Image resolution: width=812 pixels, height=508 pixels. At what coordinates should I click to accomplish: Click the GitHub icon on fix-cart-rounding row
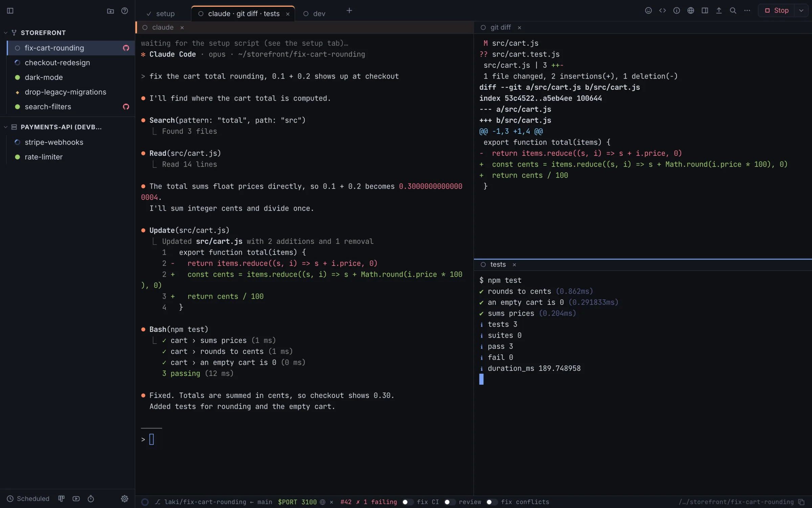coord(126,48)
